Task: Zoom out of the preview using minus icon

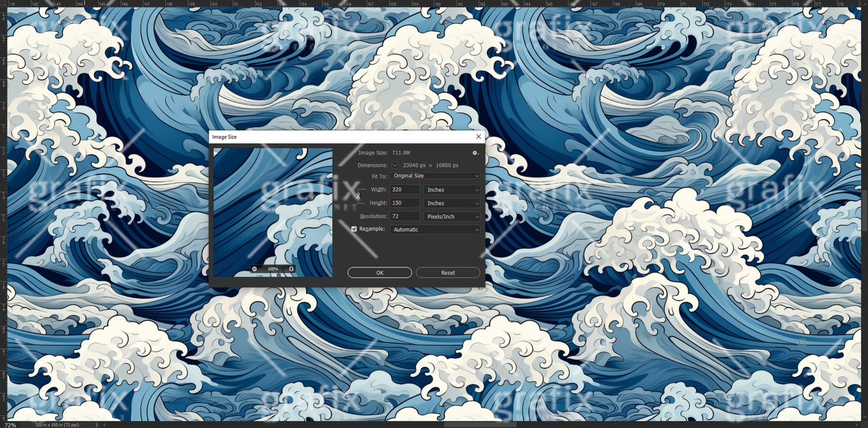Action: tap(254, 269)
